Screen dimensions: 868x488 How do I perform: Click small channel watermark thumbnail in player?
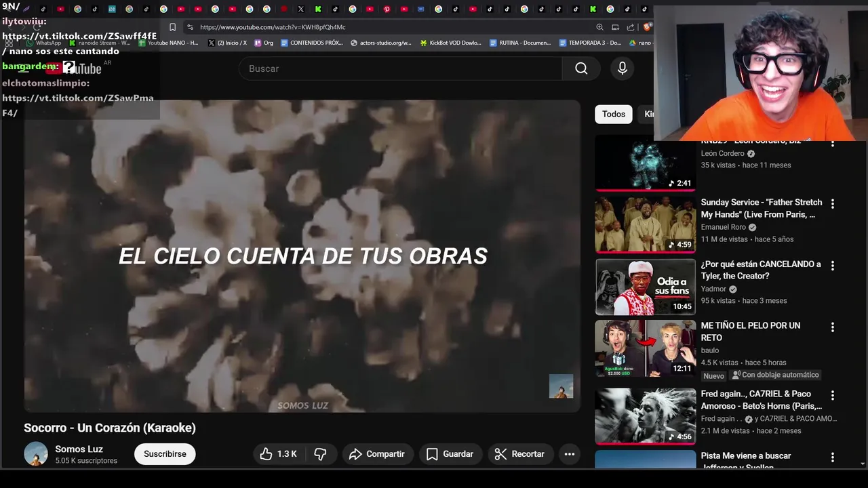tap(561, 386)
